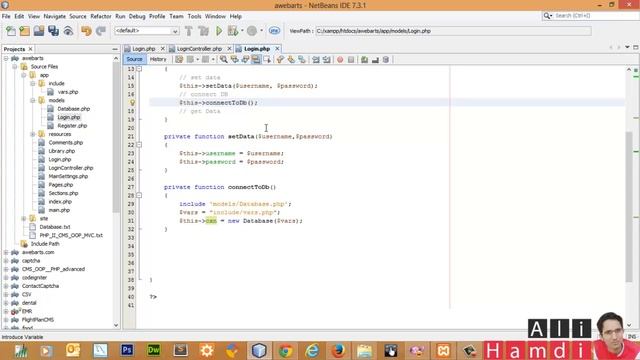
Task: Open the search magnifier options dropdown
Action: pyautogui.click(x=548, y=16)
